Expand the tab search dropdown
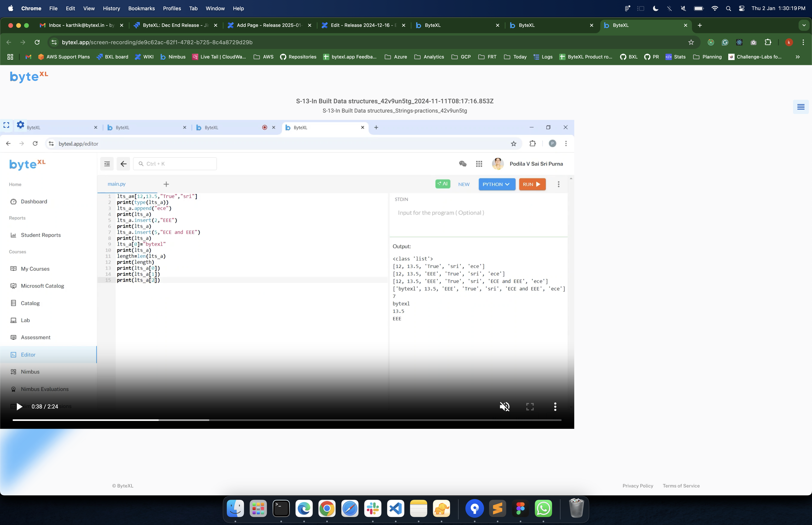This screenshot has width=812, height=525. 804,25
